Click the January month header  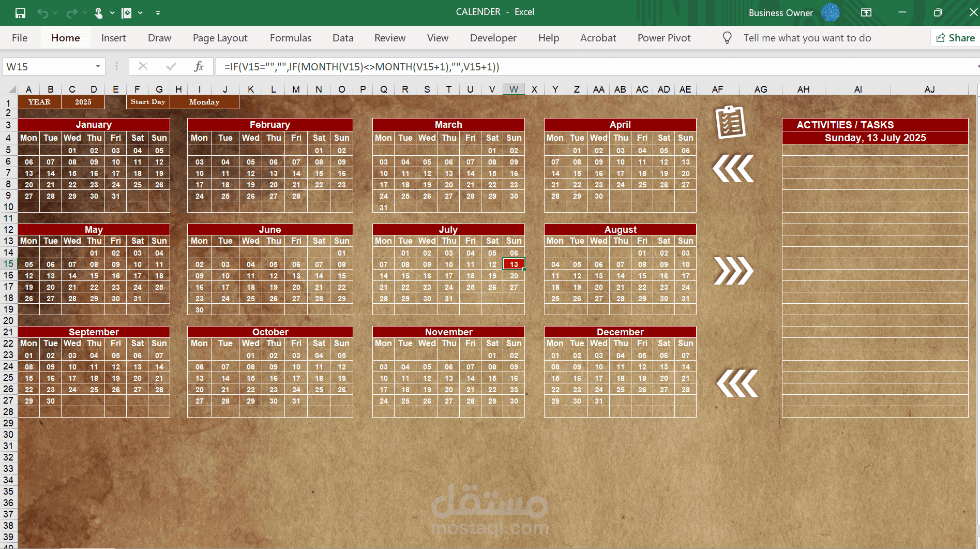94,124
